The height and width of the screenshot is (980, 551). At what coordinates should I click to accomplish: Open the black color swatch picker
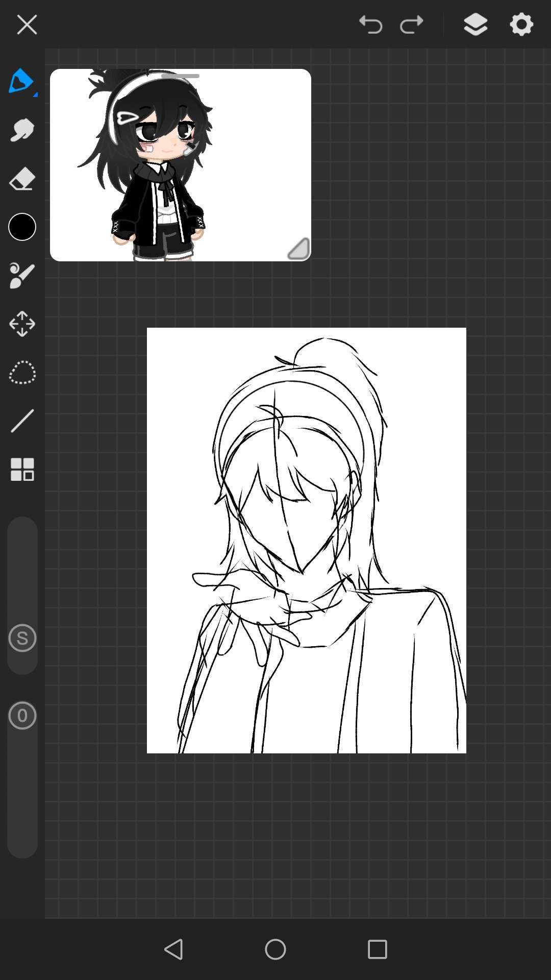22,227
